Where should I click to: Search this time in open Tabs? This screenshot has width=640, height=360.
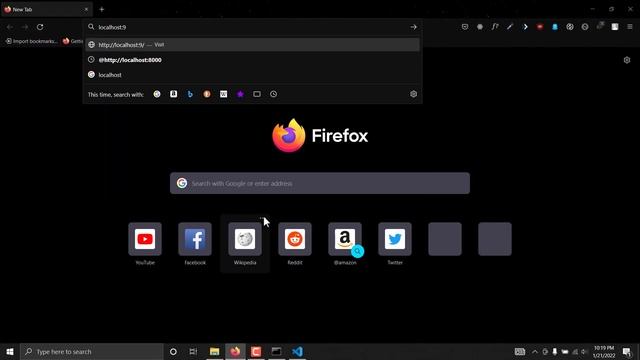point(257,94)
